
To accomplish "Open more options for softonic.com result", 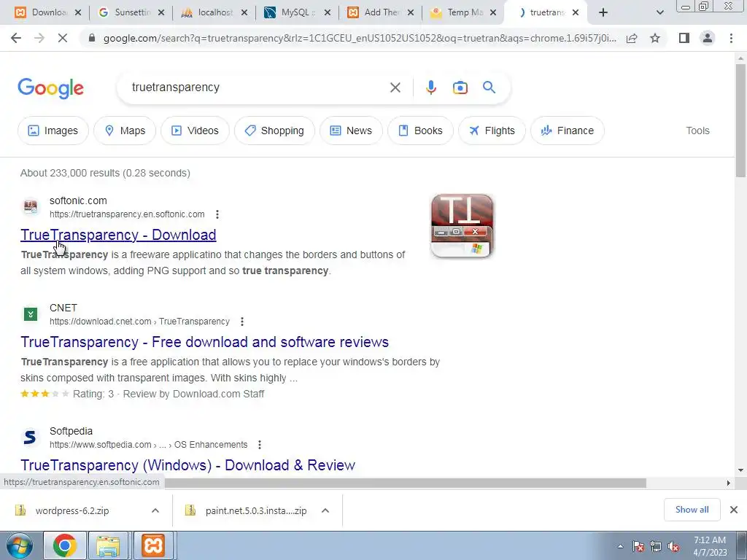I will 217,214.
